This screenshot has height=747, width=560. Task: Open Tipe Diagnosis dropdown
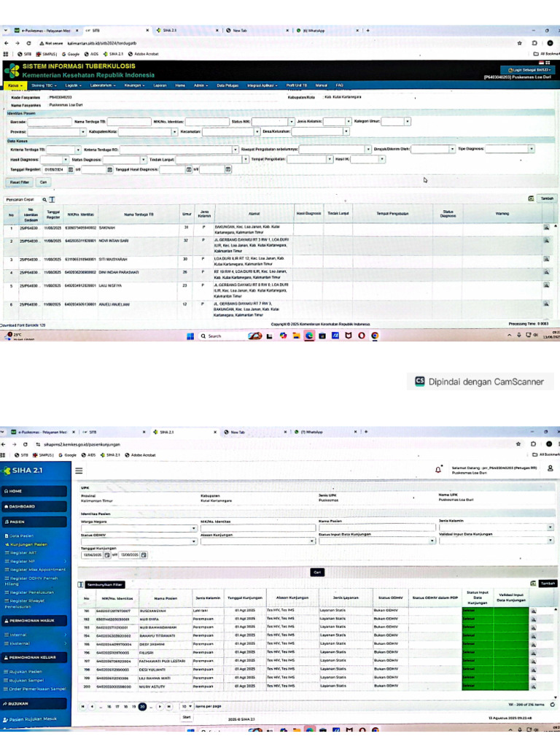pos(531,149)
